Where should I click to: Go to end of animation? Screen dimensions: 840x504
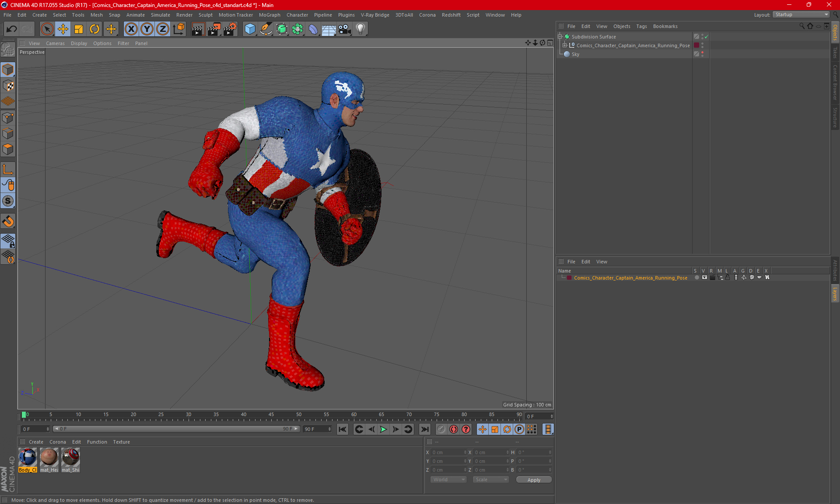click(424, 429)
